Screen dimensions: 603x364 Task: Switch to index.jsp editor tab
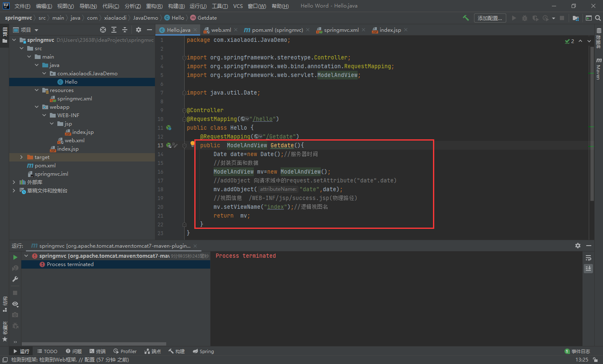point(390,30)
